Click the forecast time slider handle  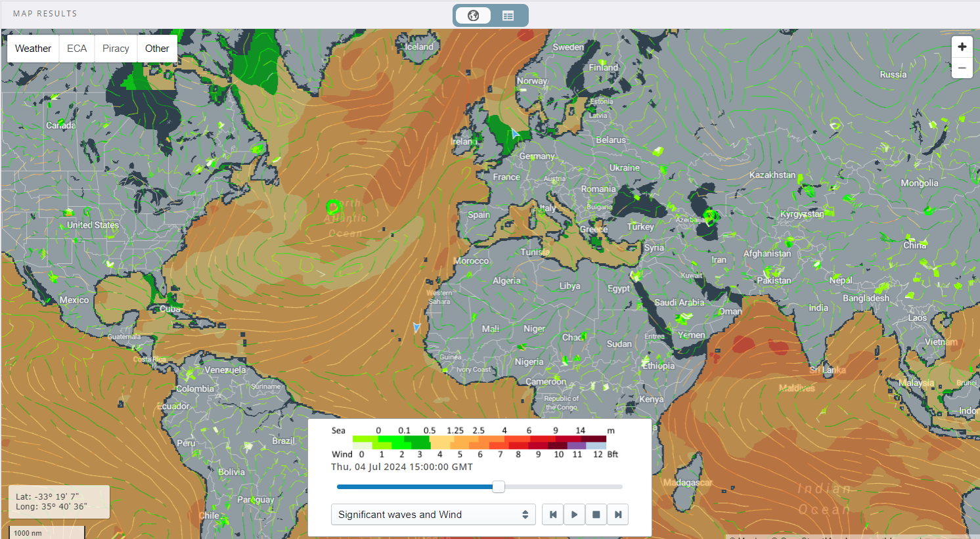tap(499, 486)
